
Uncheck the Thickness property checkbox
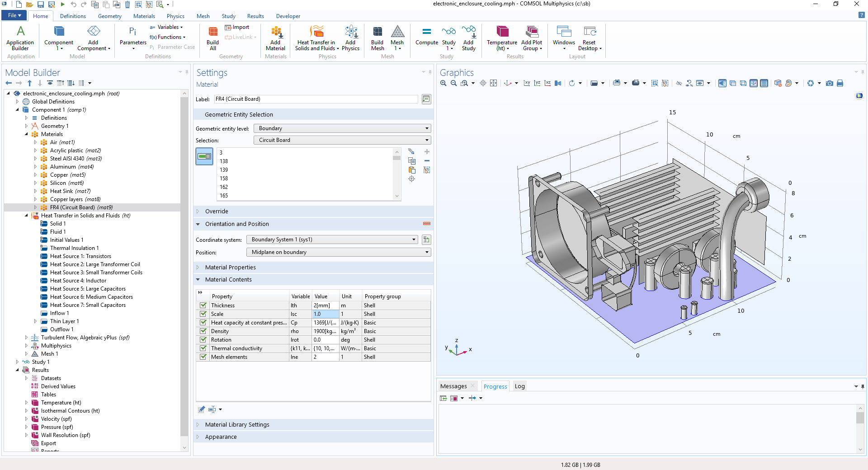203,305
